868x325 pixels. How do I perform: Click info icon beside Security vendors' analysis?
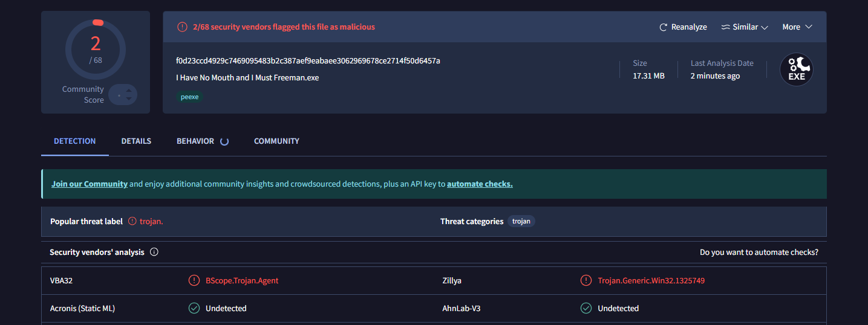click(x=154, y=252)
